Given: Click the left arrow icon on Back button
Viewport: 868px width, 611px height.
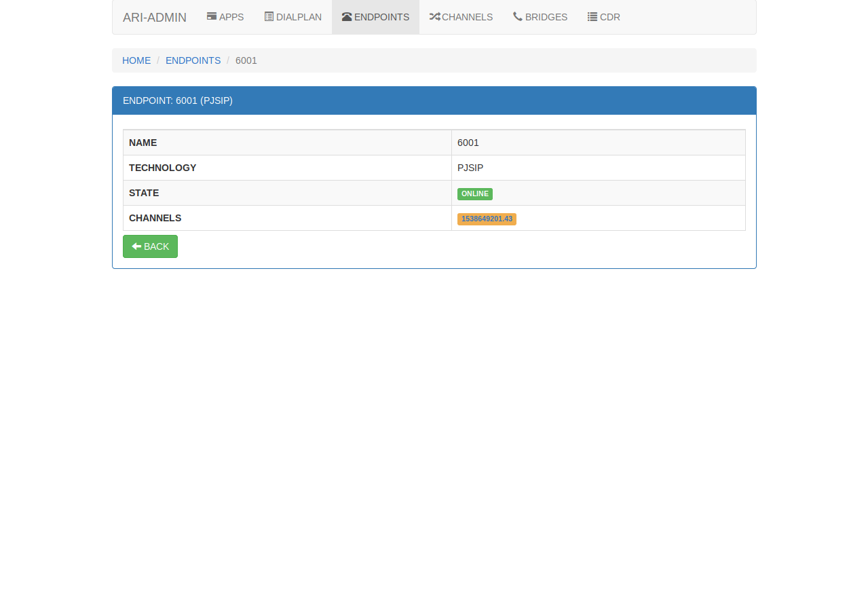Looking at the screenshot, I should (x=136, y=246).
